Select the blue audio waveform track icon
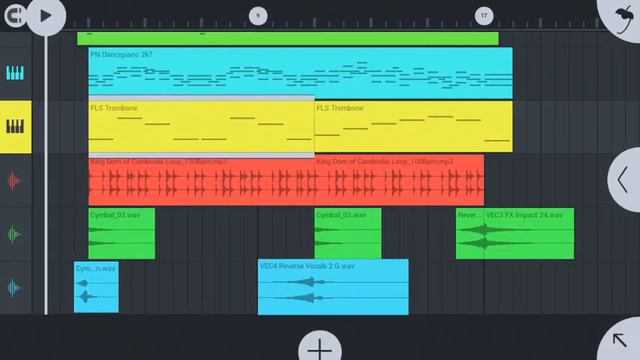This screenshot has height=360, width=640. coord(16,288)
